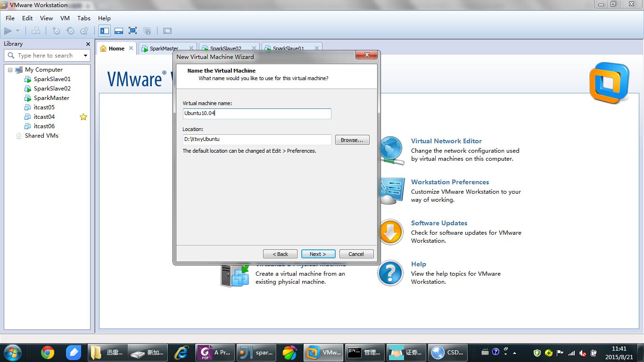Screen dimensions: 644x362
Task: Select SparkSlave01 in the Library tree
Action: tap(52, 79)
